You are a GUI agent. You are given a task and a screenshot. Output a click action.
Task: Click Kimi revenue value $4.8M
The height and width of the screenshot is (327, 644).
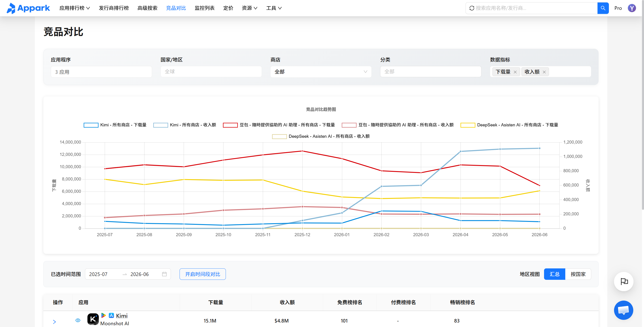click(x=282, y=321)
